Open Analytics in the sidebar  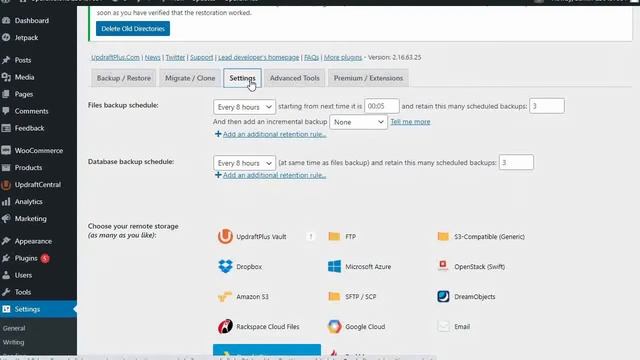point(29,202)
